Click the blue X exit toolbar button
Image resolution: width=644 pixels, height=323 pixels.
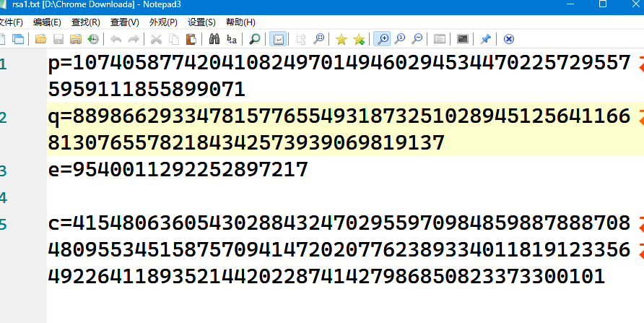pos(509,39)
